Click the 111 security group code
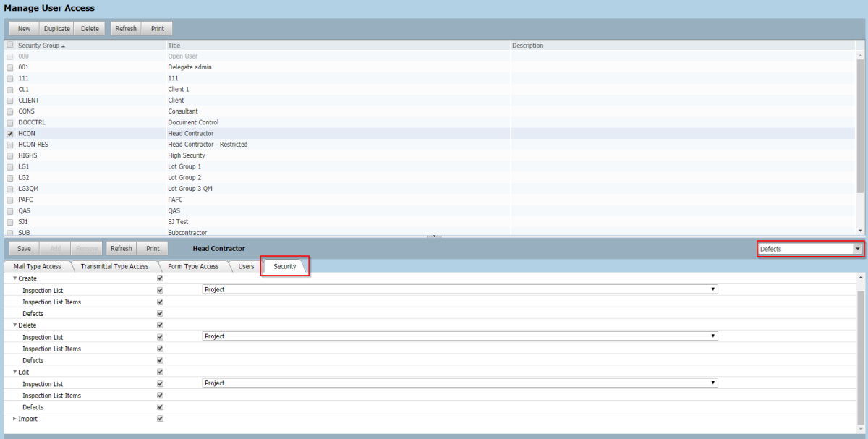 23,78
